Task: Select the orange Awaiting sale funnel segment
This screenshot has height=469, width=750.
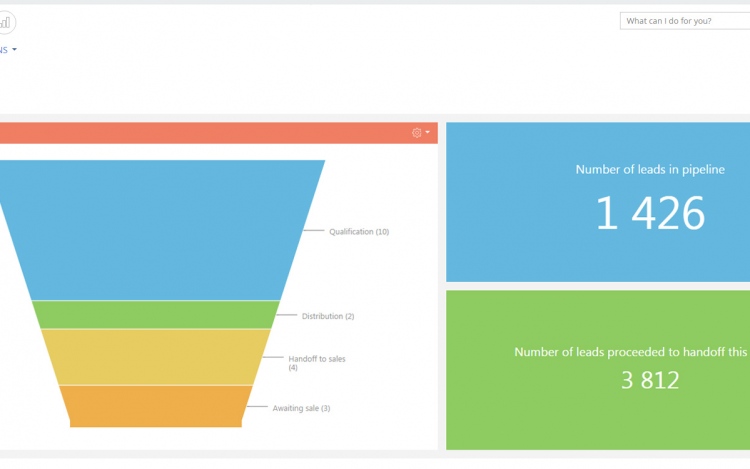Action: [155, 406]
